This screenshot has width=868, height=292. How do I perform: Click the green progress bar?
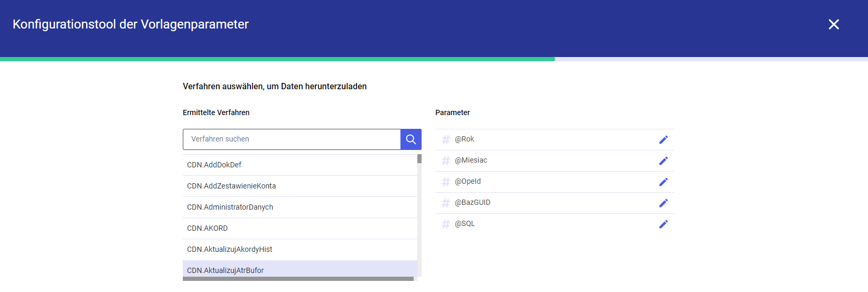[x=277, y=59]
